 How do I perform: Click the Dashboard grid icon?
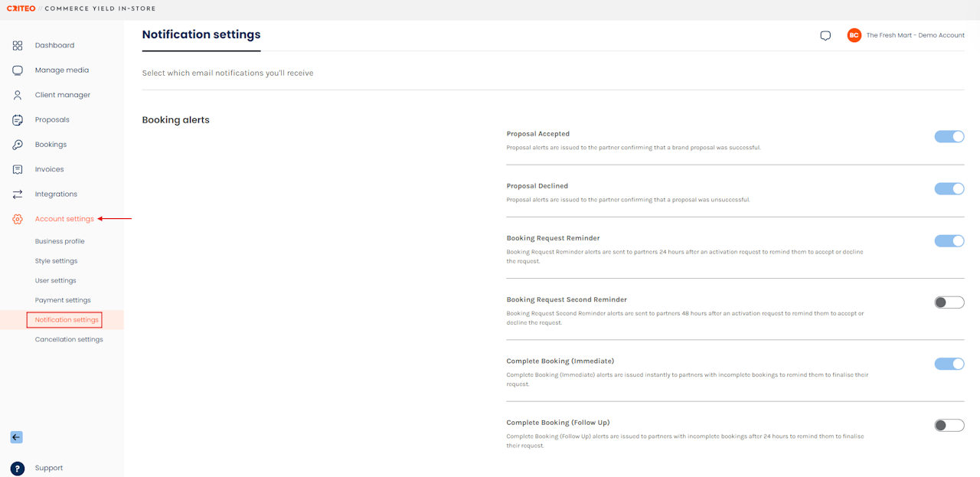tap(18, 46)
